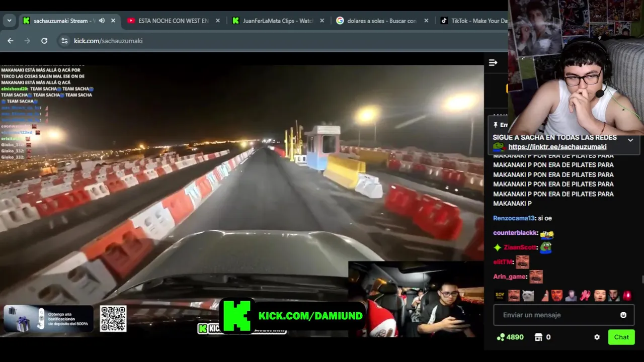The width and height of the screenshot is (644, 362).
Task: Go back with the browser back arrow
Action: (x=10, y=41)
